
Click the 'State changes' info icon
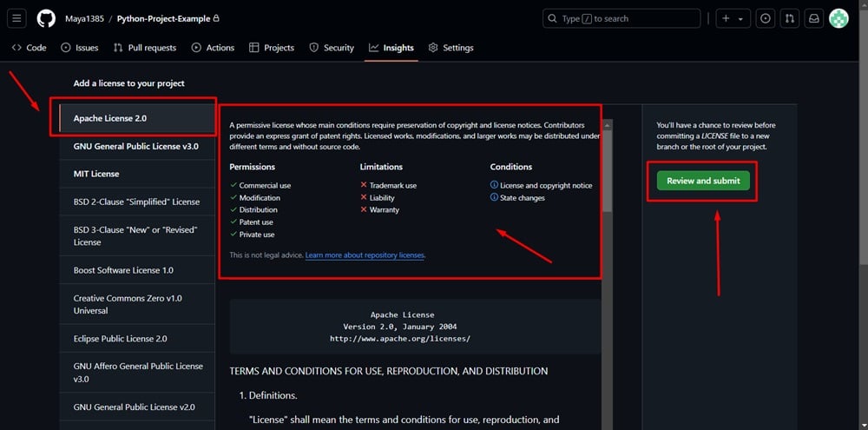[x=495, y=197]
